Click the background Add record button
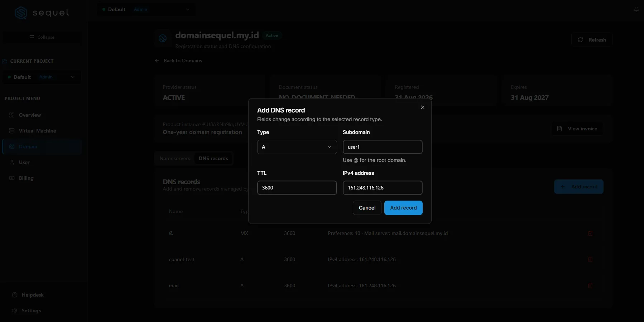The image size is (644, 322). click(x=579, y=187)
